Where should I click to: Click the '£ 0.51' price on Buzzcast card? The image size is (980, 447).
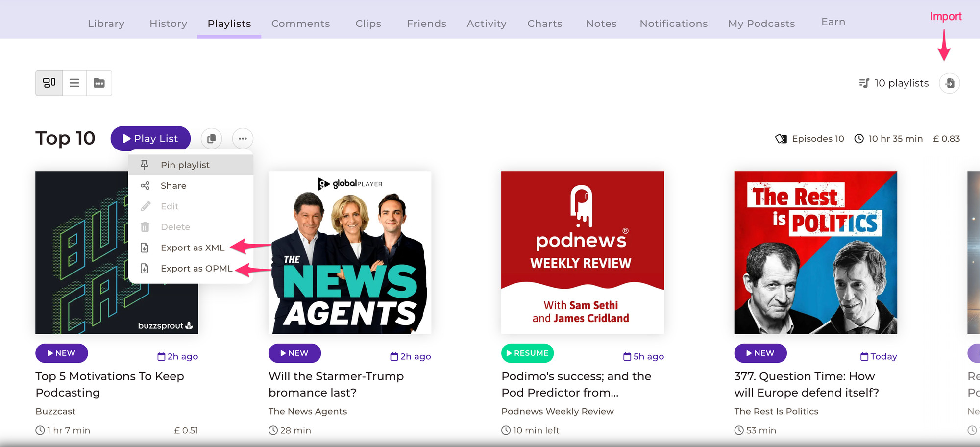(x=186, y=430)
